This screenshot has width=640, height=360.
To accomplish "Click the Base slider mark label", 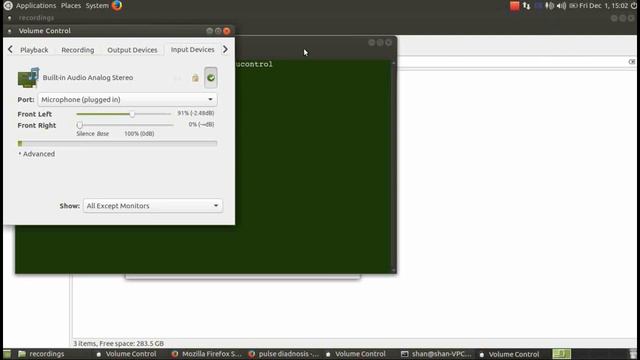I will click(103, 133).
